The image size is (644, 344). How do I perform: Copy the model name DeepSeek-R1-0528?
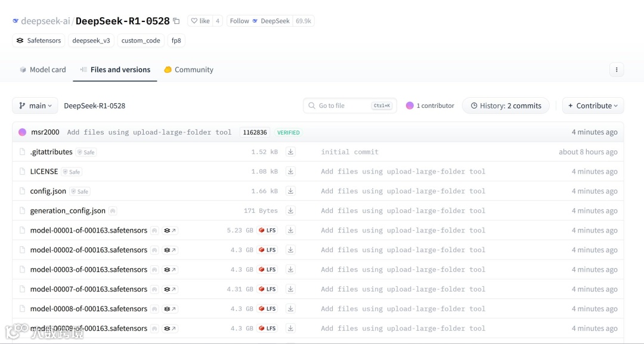coord(177,21)
